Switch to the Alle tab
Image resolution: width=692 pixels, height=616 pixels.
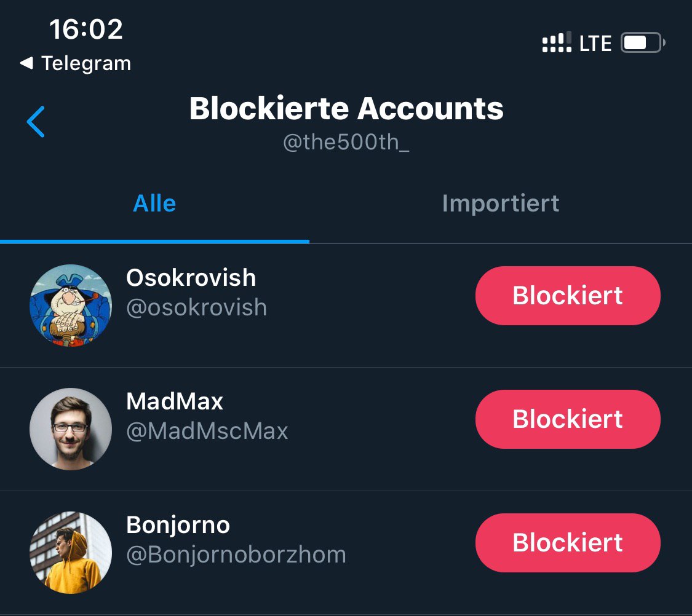154,203
